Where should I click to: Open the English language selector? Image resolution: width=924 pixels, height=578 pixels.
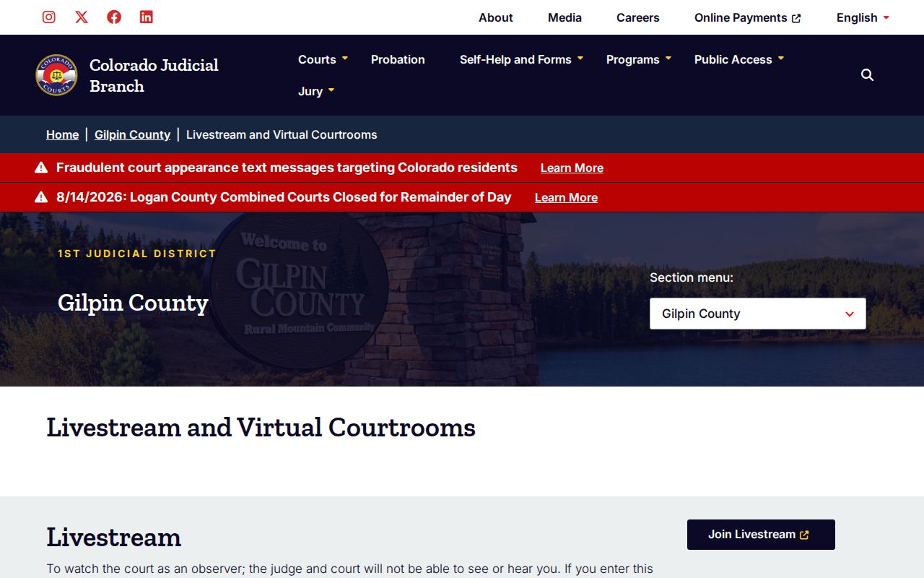point(863,17)
